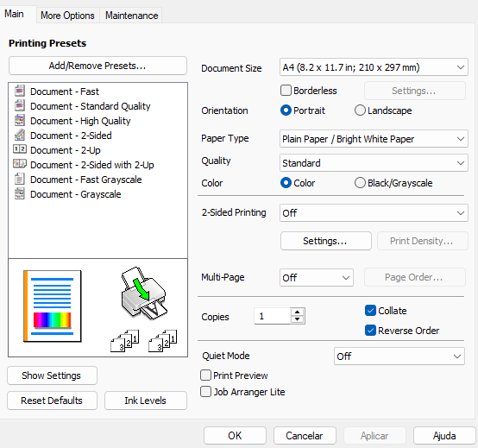Click the Document - 2-Sided preset icon
This screenshot has height=448, width=478.
click(x=20, y=135)
